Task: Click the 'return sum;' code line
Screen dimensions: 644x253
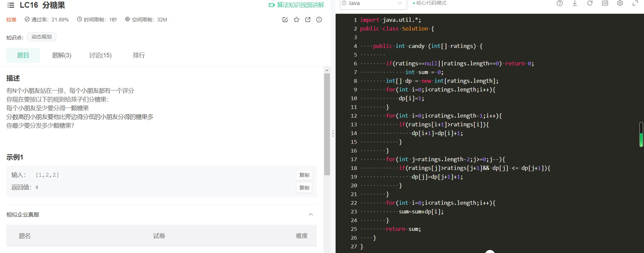Action: [x=403, y=229]
